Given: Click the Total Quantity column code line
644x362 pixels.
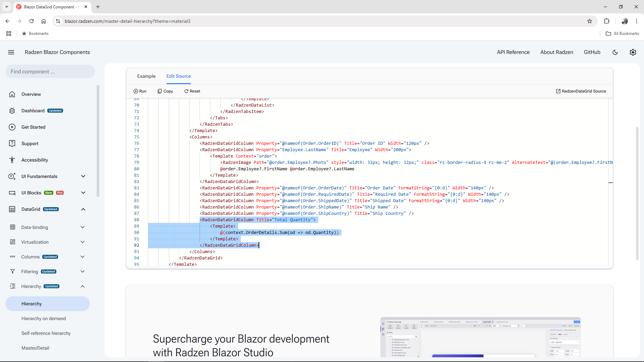Looking at the screenshot, I should click(258, 220).
